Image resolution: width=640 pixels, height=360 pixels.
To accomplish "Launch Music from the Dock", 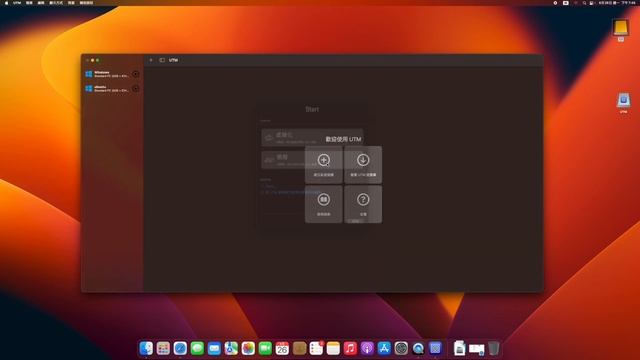I will coord(350,348).
